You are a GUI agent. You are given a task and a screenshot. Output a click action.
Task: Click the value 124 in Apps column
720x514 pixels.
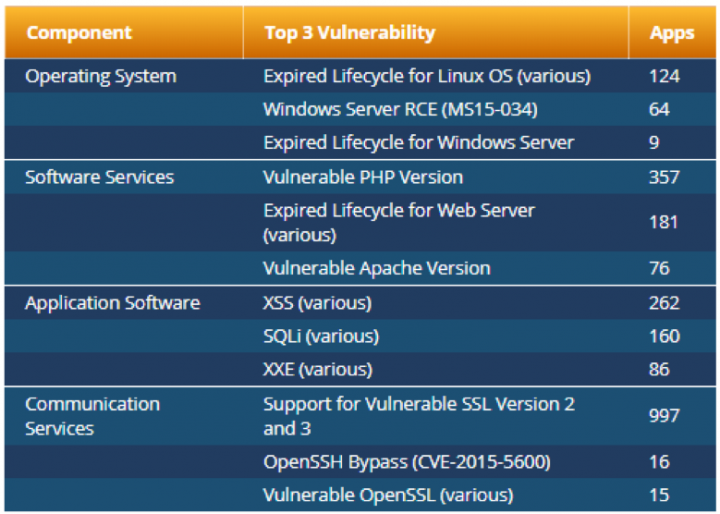[x=664, y=76]
